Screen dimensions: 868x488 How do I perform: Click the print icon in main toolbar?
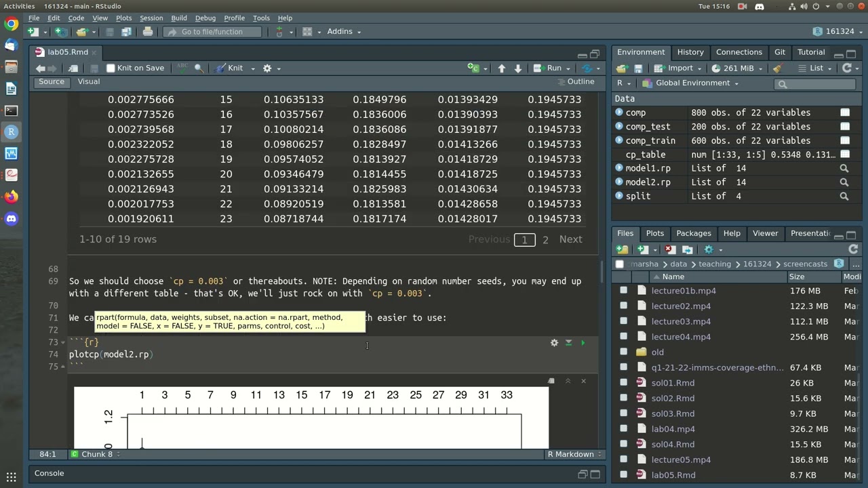[148, 32]
